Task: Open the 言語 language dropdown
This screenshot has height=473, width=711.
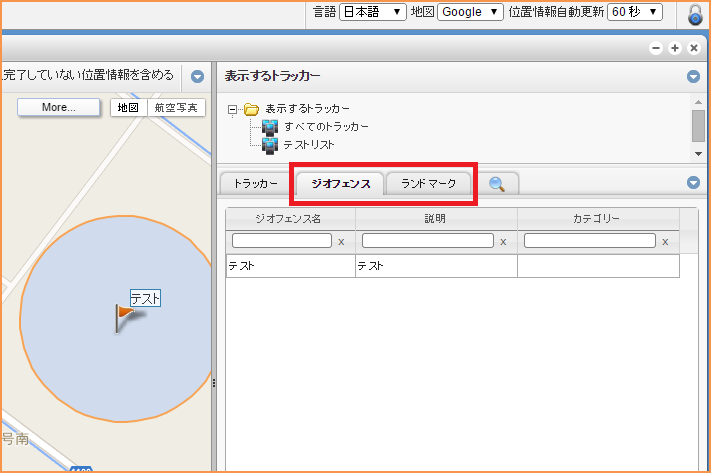Action: coord(372,12)
